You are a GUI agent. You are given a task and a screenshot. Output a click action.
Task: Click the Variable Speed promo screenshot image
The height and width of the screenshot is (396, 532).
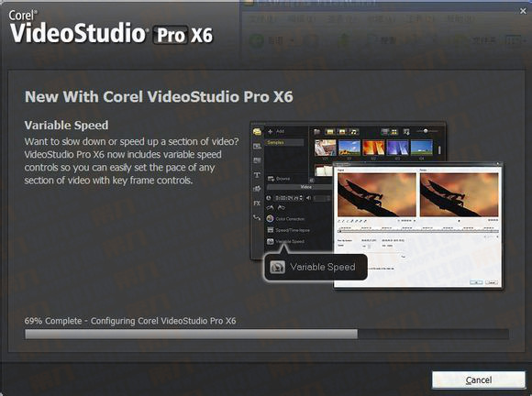pyautogui.click(x=377, y=205)
